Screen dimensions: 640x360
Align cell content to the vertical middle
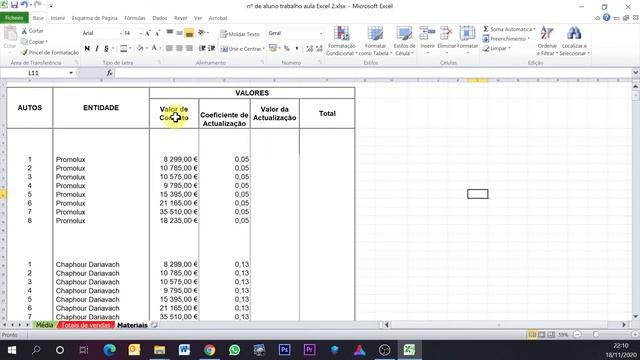pos(180,33)
